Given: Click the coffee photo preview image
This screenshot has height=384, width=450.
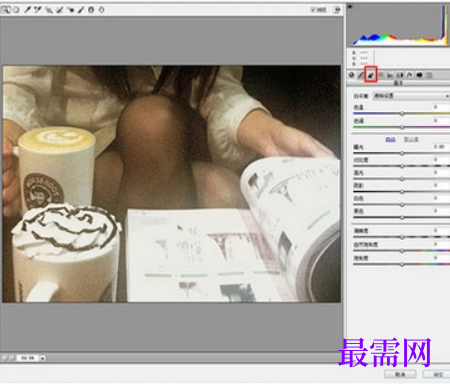Looking at the screenshot, I should coord(172,184).
